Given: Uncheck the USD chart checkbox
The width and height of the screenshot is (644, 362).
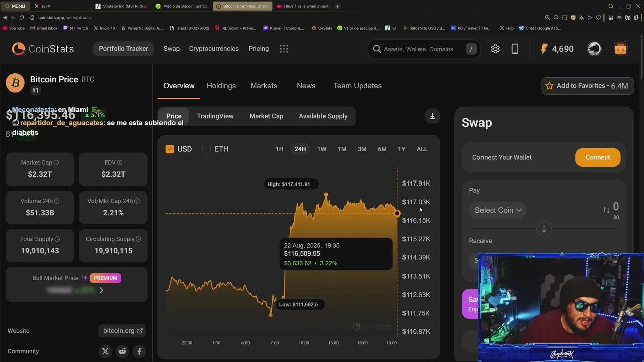Looking at the screenshot, I should click(x=170, y=149).
